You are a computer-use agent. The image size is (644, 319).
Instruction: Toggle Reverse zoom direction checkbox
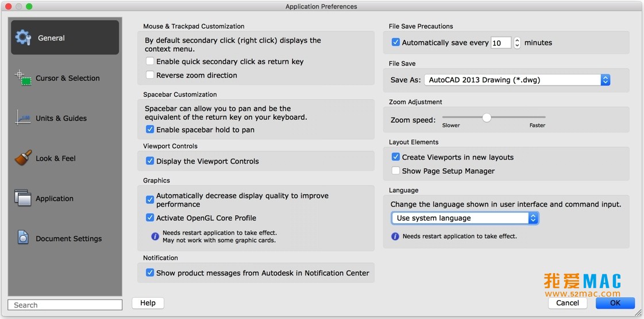150,75
